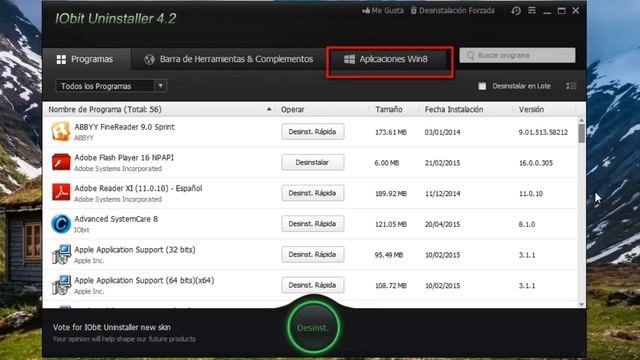Click Adobe Flash Player program icon
Image resolution: width=640 pixels, height=360 pixels.
[x=61, y=162]
